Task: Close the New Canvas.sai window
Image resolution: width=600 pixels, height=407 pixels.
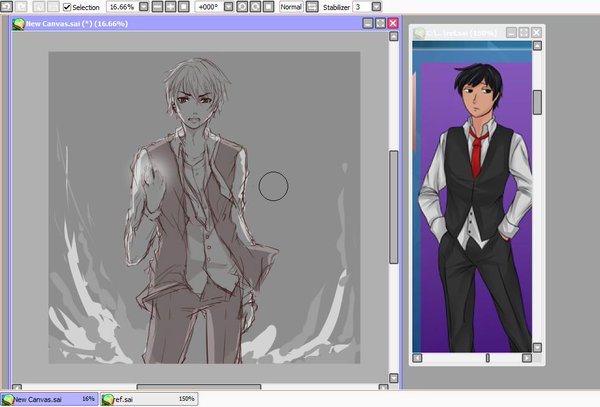Action: point(393,23)
